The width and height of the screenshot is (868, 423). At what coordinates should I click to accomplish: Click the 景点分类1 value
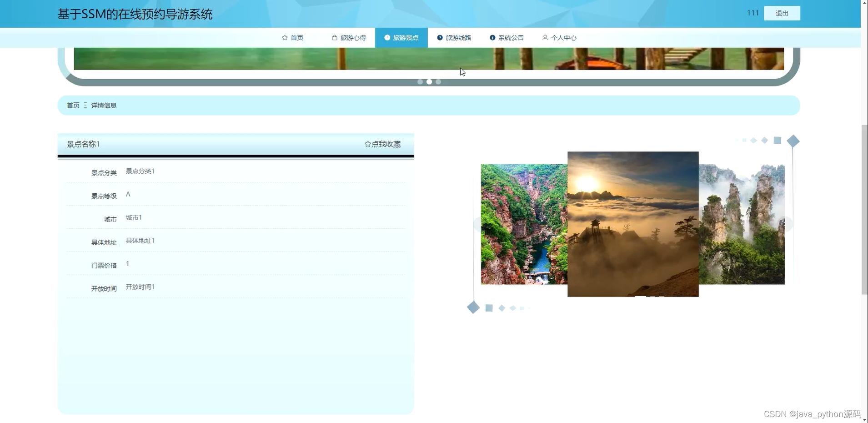140,171
